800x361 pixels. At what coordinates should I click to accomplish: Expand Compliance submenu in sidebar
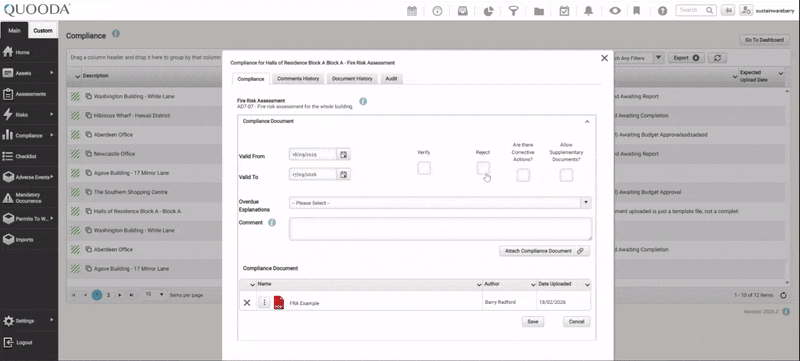coord(52,136)
